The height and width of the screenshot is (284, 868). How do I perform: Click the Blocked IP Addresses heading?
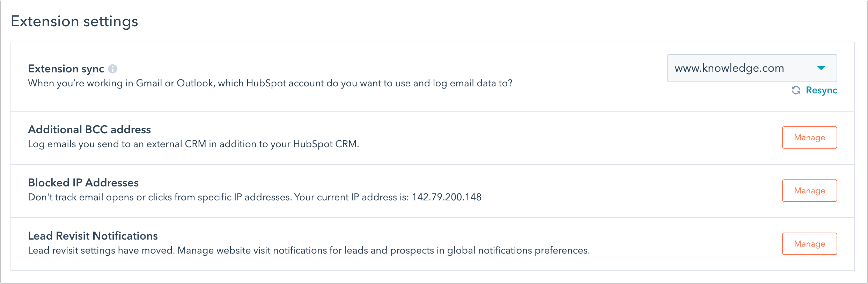coord(83,183)
